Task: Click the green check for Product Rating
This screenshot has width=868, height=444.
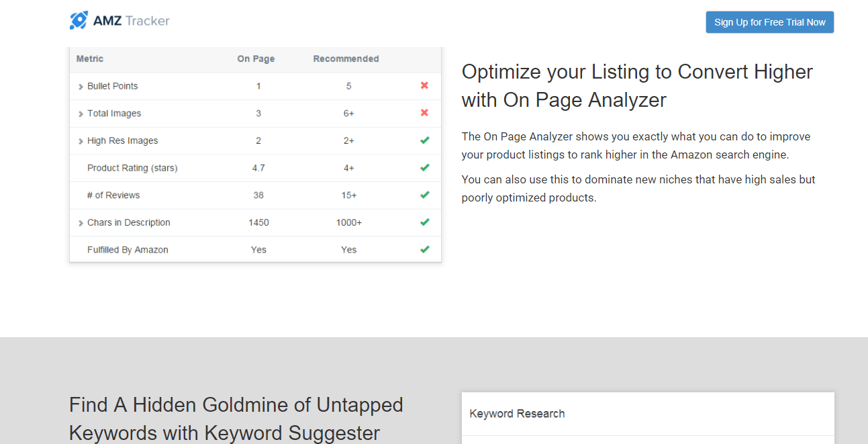Action: coord(424,167)
